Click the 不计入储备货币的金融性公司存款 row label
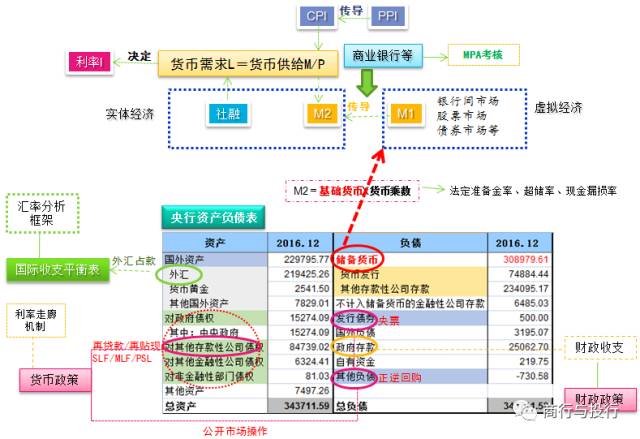640x439 pixels. click(410, 303)
